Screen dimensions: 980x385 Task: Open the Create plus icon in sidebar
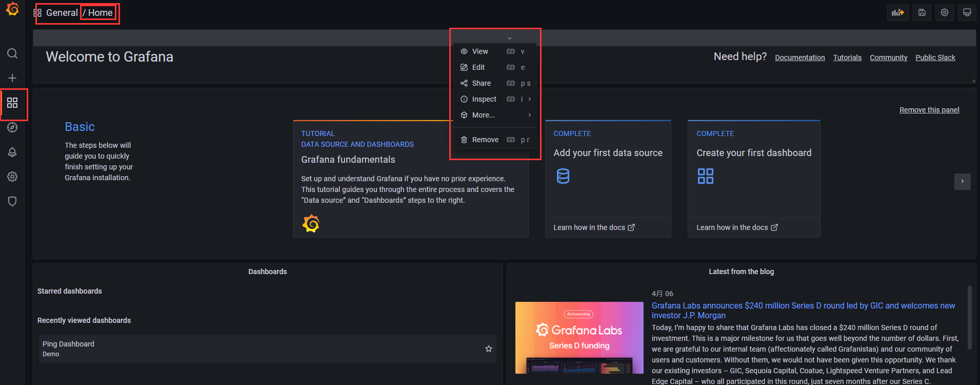(x=12, y=78)
